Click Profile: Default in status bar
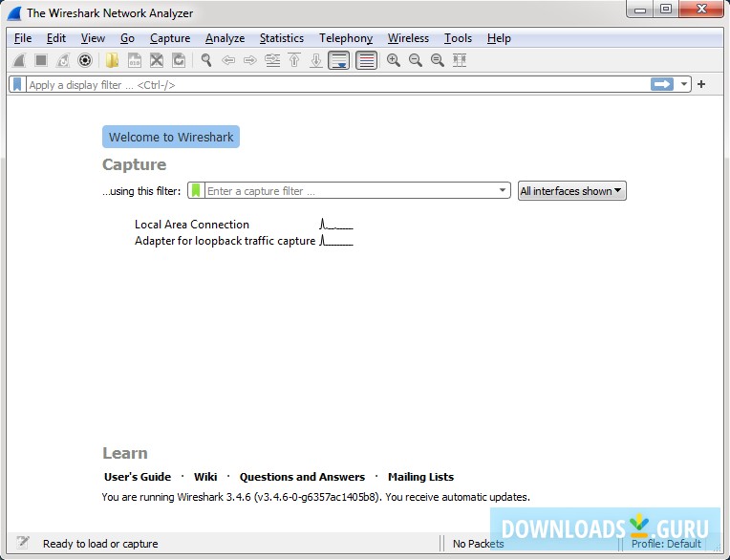 (x=666, y=544)
